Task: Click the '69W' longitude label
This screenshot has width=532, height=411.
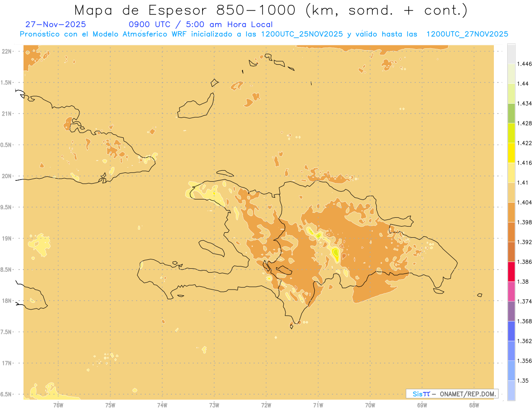Action: [422, 405]
